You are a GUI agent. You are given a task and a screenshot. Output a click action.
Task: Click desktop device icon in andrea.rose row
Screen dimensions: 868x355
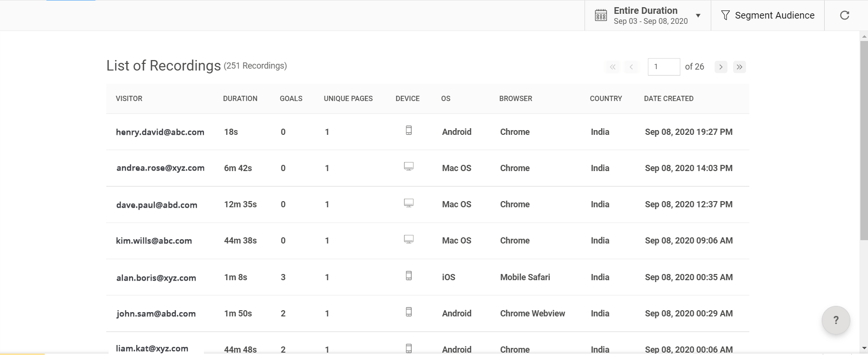409,166
